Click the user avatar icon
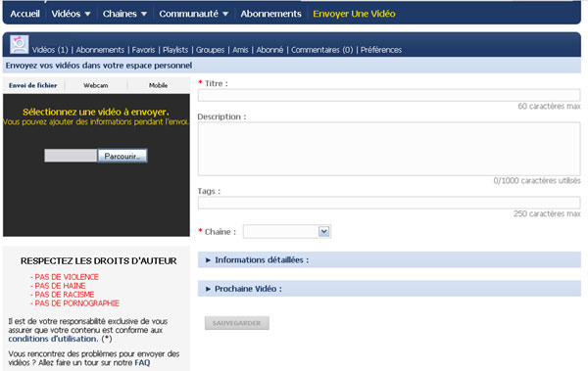Viewport: 588px width, 371px height. pos(20,45)
